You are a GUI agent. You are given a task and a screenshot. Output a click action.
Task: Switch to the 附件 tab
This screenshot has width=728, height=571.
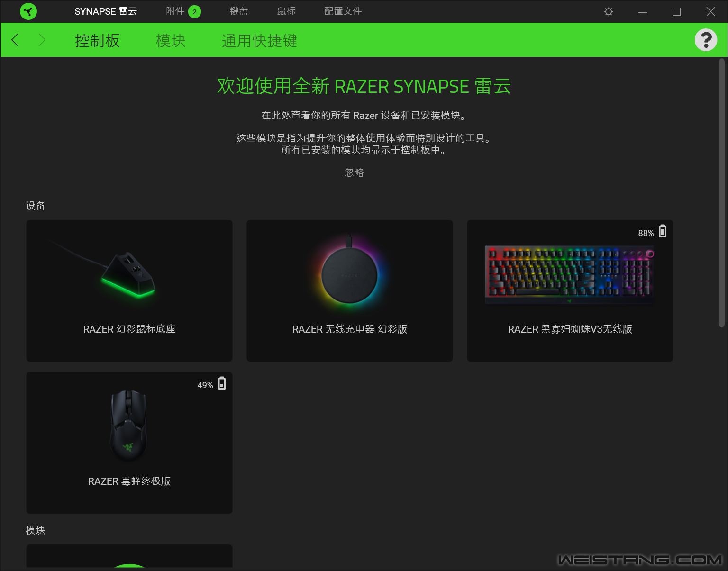point(175,11)
